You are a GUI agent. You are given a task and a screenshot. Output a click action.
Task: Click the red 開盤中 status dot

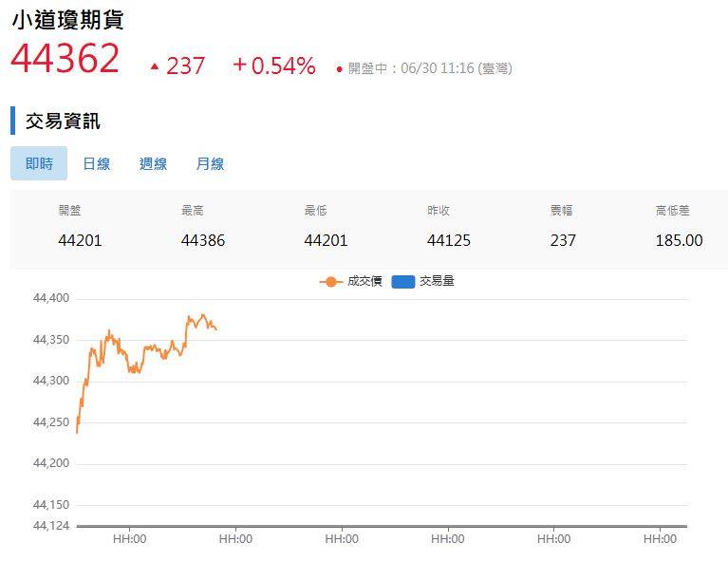pyautogui.click(x=339, y=69)
